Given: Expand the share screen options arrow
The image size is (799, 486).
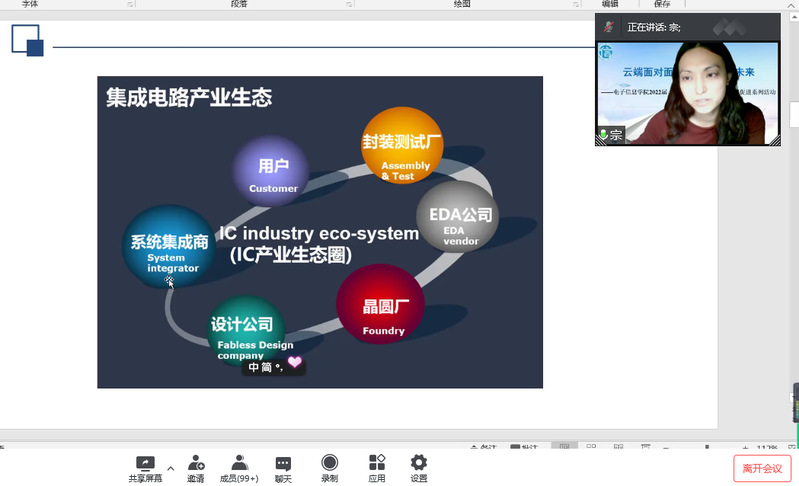Looking at the screenshot, I should (x=170, y=467).
